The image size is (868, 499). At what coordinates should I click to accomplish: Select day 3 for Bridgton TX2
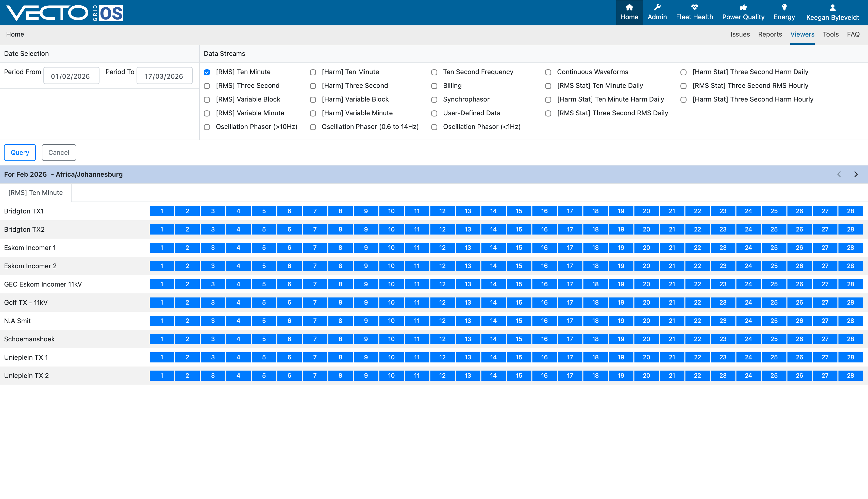click(213, 229)
